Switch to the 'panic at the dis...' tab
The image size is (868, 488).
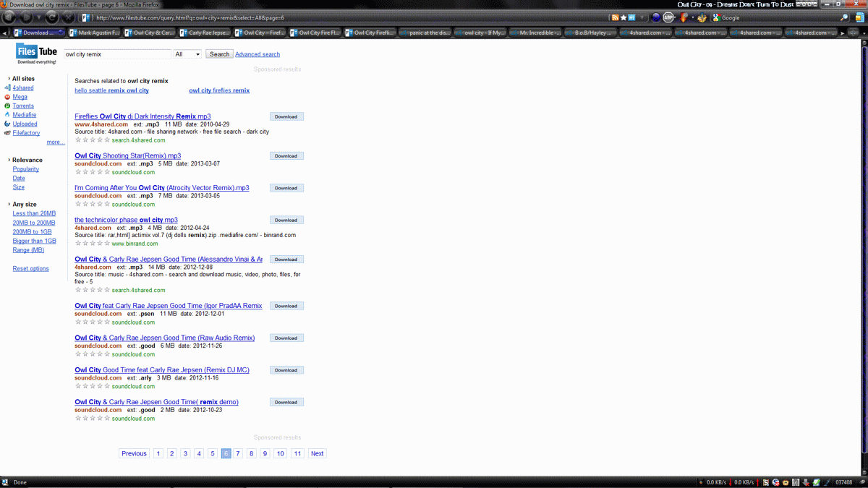point(425,33)
